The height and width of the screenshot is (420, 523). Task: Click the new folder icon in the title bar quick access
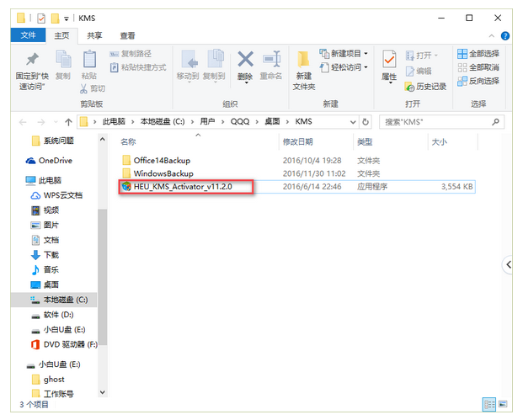55,19
